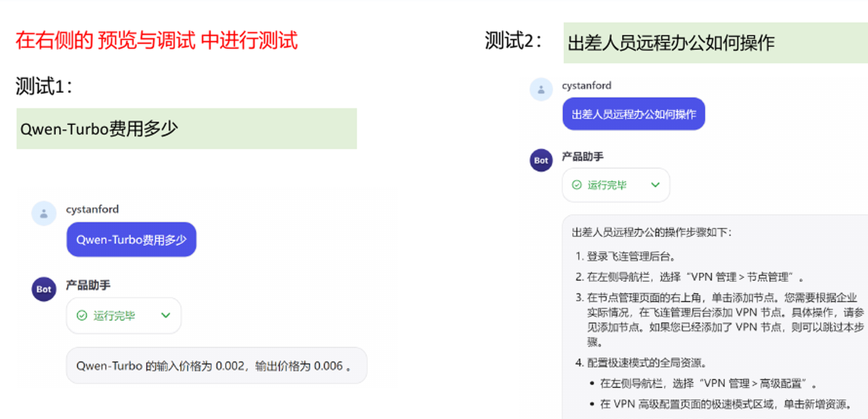Image resolution: width=868 pixels, height=419 pixels.
Task: Click step 2 about VPN 管理 > 节点管理
Action: click(x=689, y=277)
